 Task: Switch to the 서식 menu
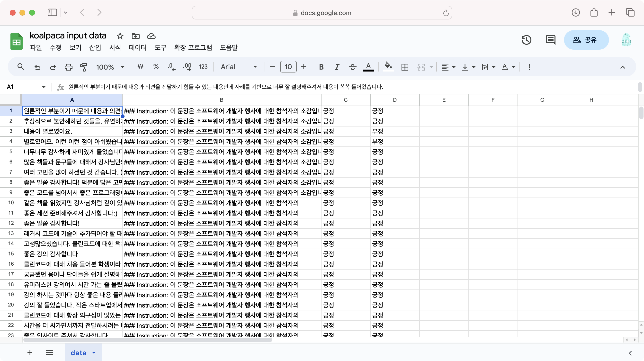click(115, 47)
